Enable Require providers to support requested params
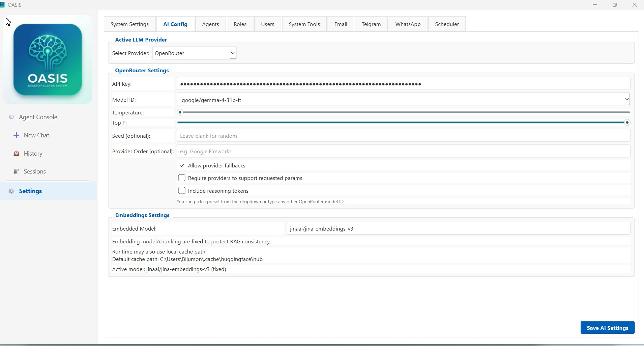Image resolution: width=644 pixels, height=346 pixels. click(182, 178)
